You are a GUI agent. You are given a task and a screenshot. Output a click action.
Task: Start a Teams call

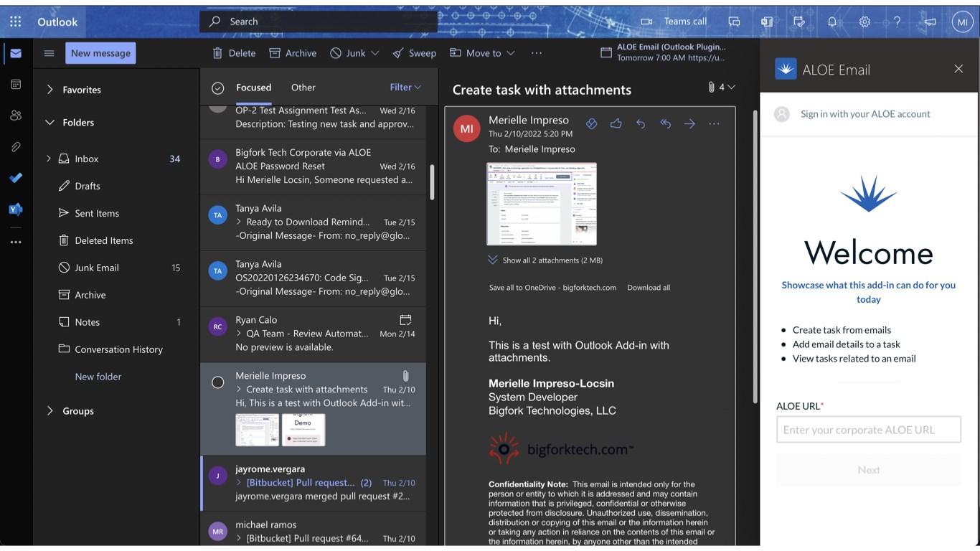point(674,22)
